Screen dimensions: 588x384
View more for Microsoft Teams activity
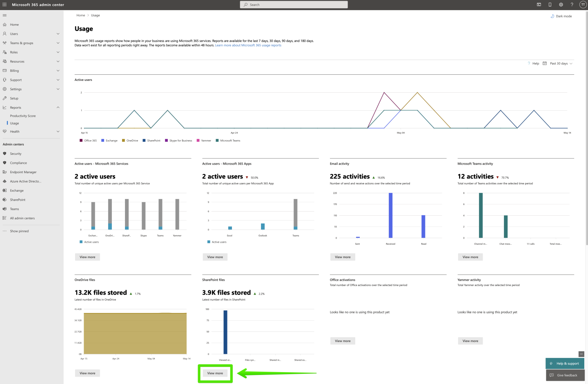pos(470,257)
